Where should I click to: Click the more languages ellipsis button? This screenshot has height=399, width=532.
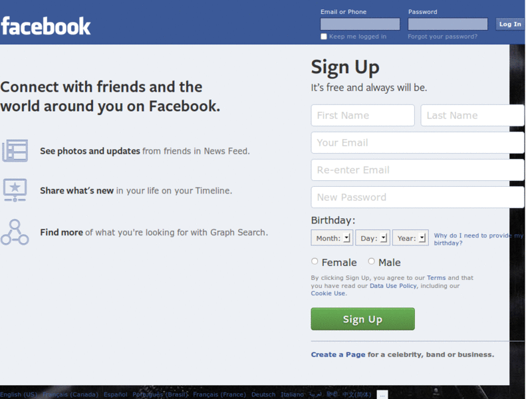coord(382,394)
